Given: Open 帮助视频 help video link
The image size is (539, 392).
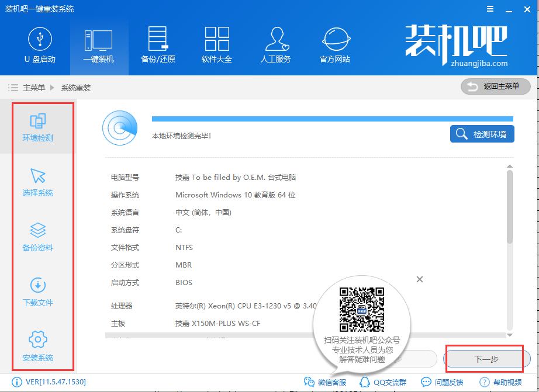Looking at the screenshot, I should 500,382.
